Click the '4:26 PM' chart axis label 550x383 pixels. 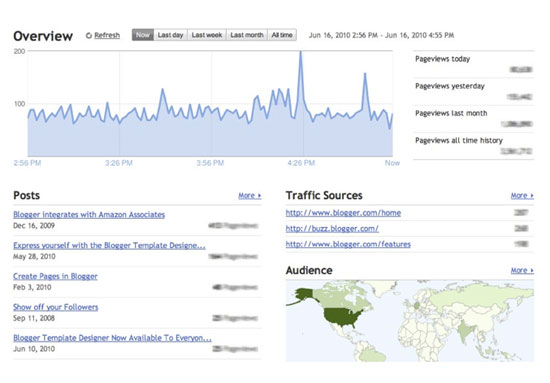tap(301, 163)
